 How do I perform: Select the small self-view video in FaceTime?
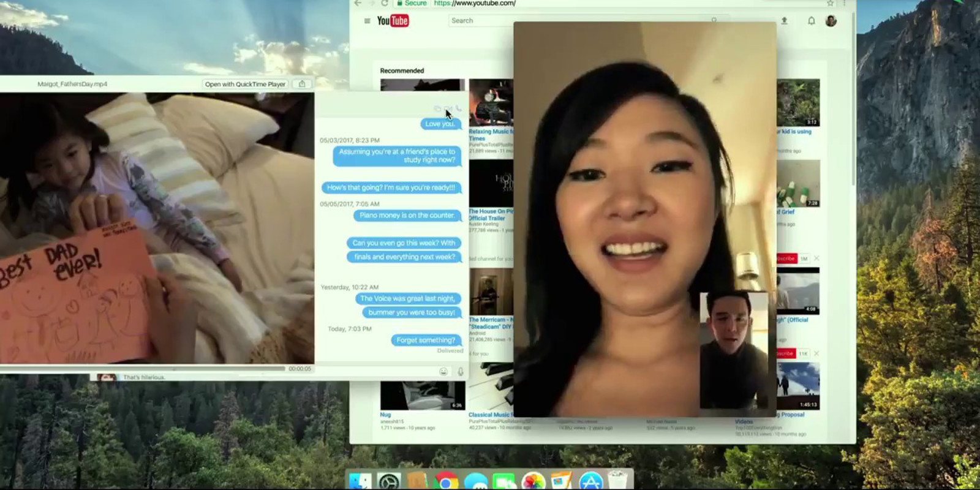tap(734, 350)
